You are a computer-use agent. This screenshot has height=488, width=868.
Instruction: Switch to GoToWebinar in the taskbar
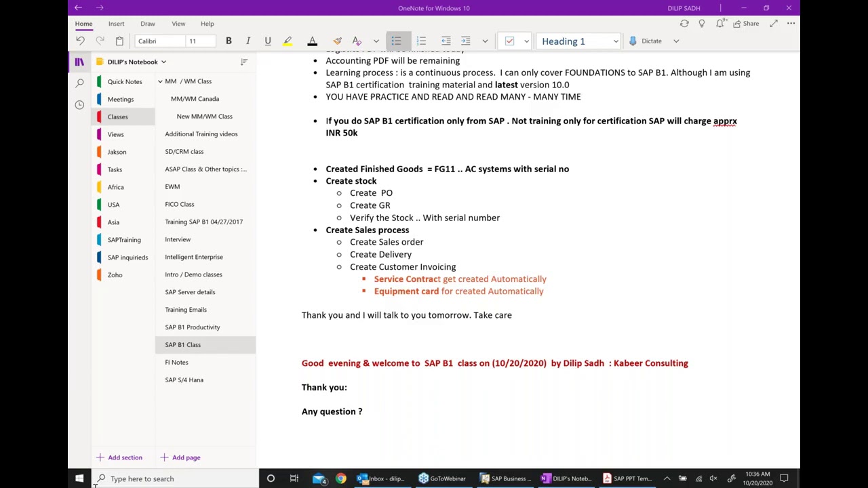point(442,479)
